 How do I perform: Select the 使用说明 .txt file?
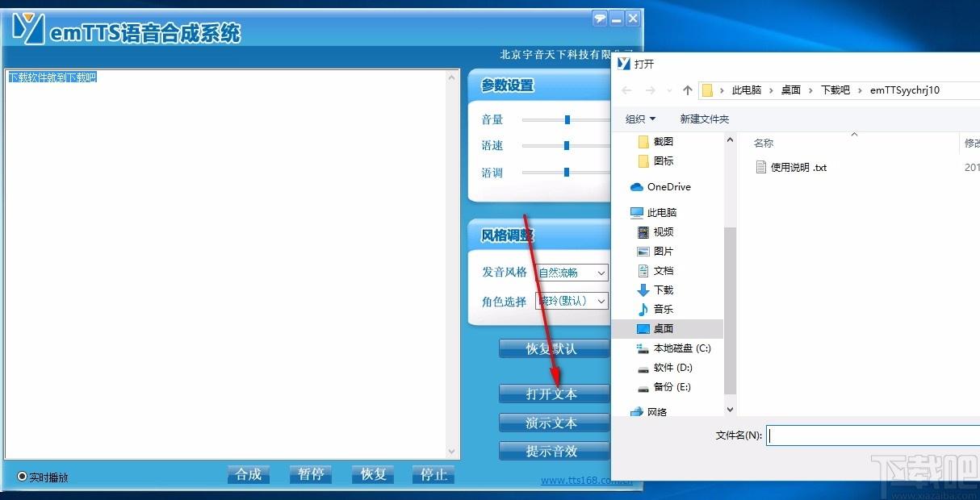point(791,167)
